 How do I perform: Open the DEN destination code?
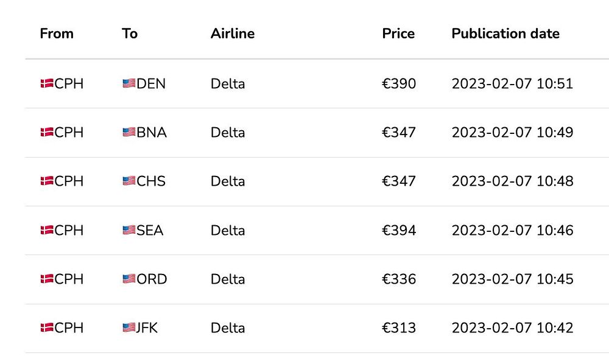coord(151,83)
